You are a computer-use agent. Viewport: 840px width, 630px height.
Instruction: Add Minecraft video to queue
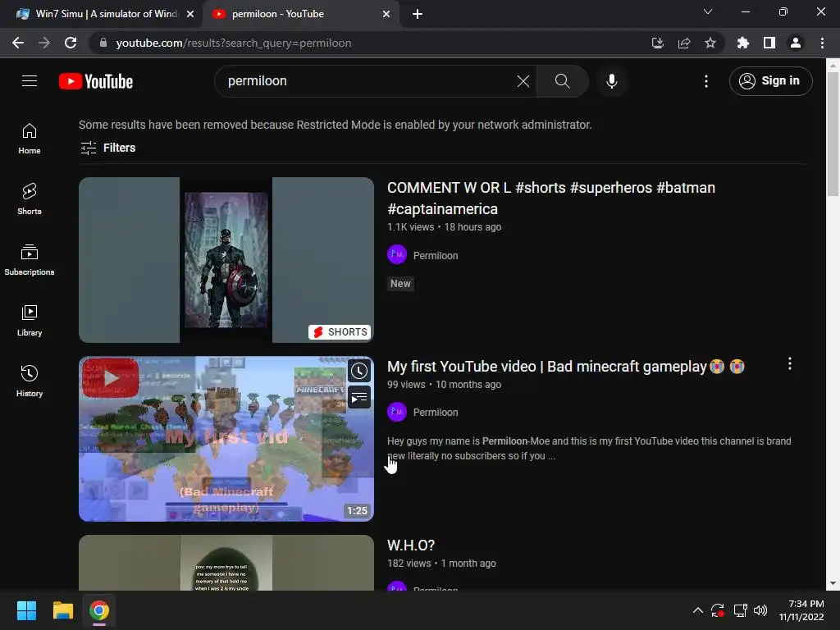tap(359, 397)
